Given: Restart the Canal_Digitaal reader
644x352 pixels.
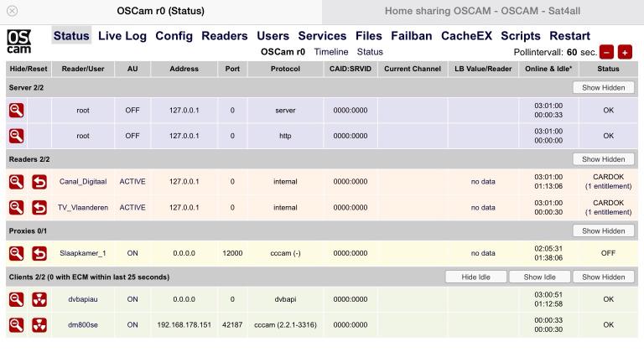Looking at the screenshot, I should click(x=39, y=182).
